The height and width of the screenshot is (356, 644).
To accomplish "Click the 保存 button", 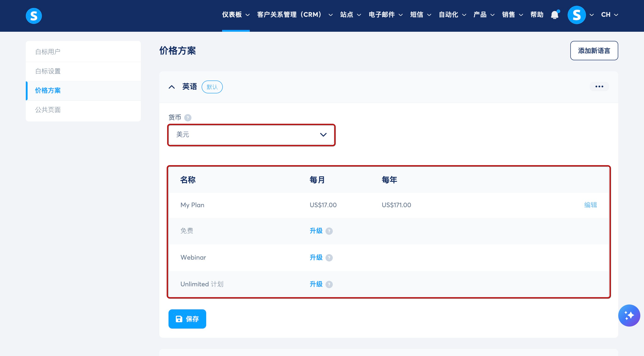I will click(187, 319).
